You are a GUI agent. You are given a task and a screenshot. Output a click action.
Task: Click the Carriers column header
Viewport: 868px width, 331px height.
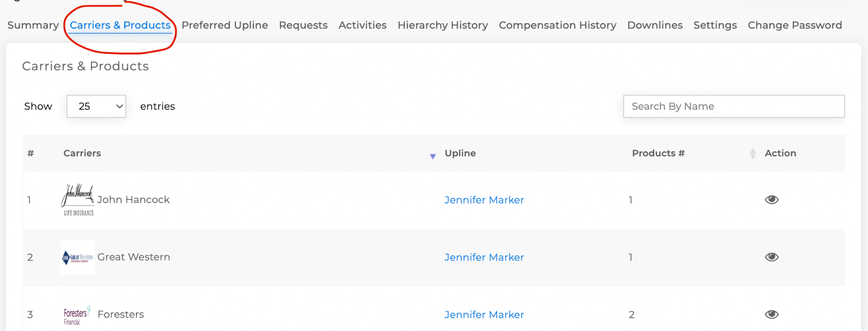tap(82, 154)
